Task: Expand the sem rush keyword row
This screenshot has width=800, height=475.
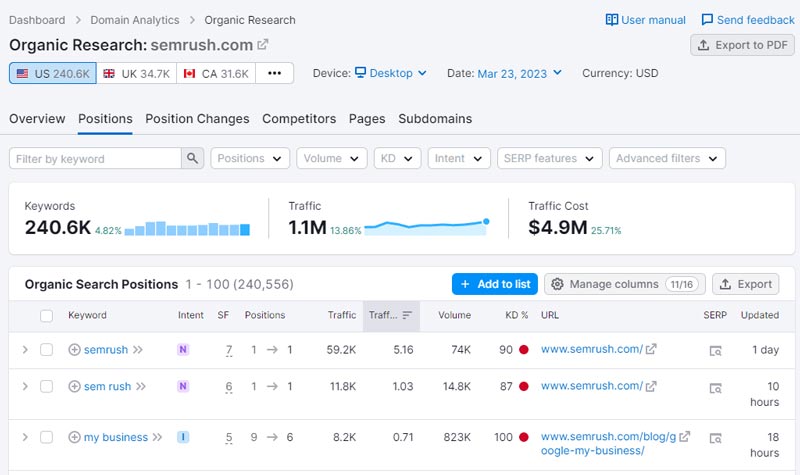Action: [25, 386]
